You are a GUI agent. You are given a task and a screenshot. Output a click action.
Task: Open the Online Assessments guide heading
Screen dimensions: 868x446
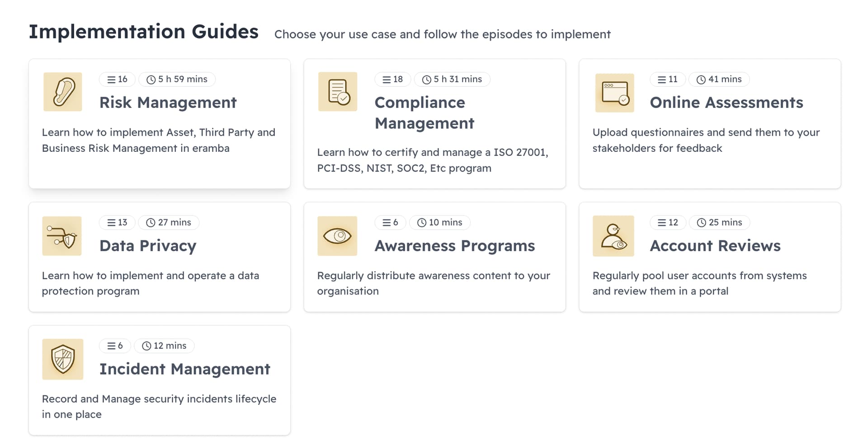[x=726, y=103]
